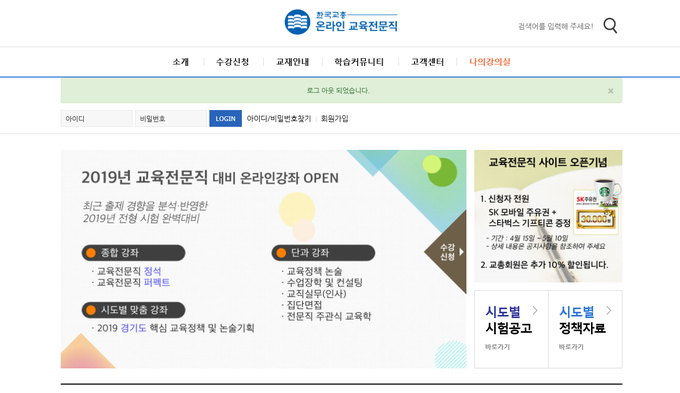
Task: Click 바로가기 under 시험공고
Action: (497, 347)
